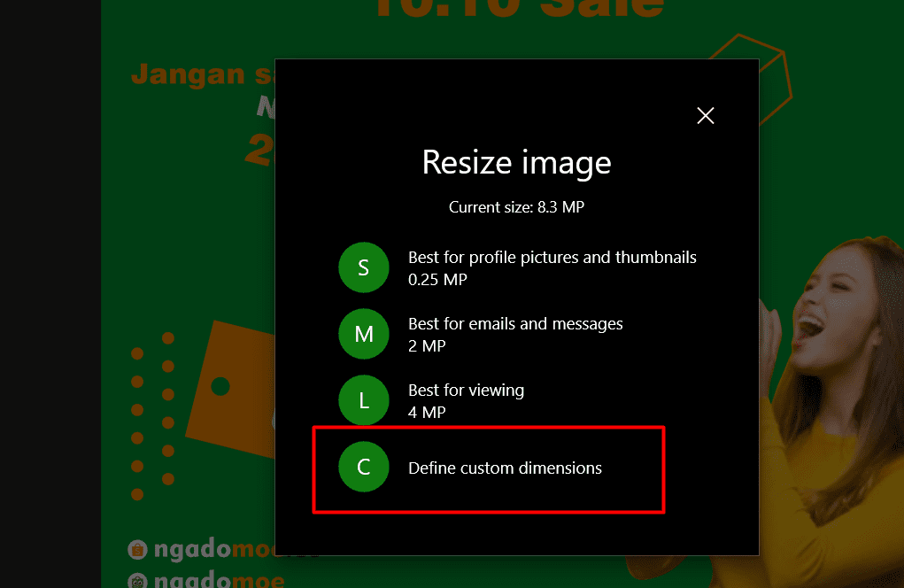Click the 2 MP size label
Viewport: 904px width, 588px height.
click(x=427, y=346)
